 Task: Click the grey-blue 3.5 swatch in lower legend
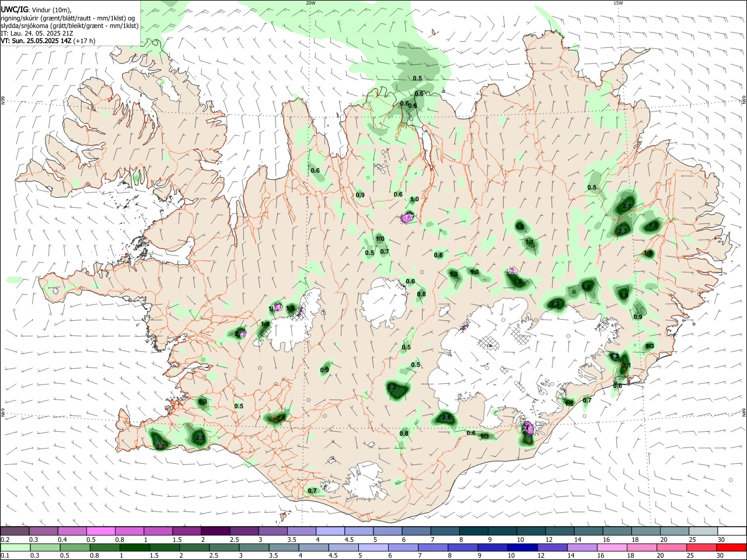[284, 548]
